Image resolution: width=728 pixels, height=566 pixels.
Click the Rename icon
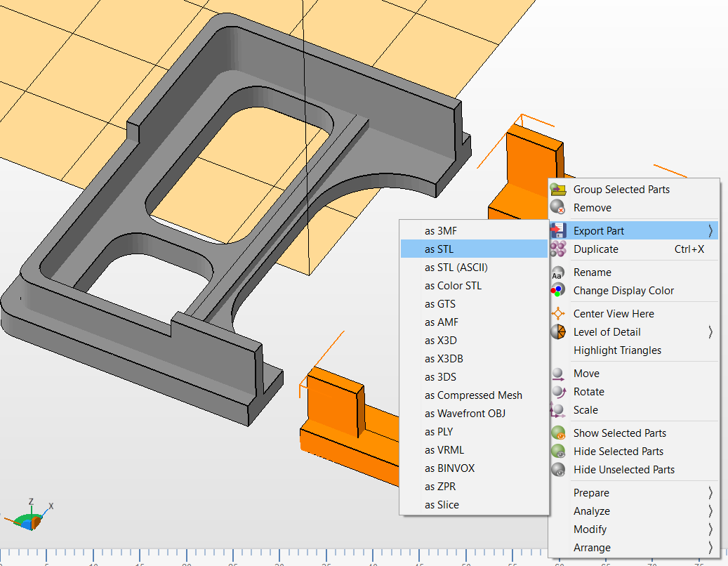point(558,272)
